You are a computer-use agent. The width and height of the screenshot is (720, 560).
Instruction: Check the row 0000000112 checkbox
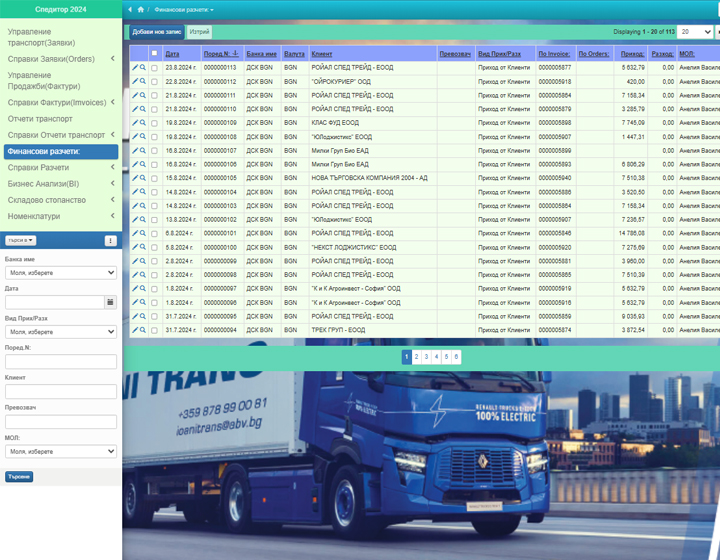(154, 82)
